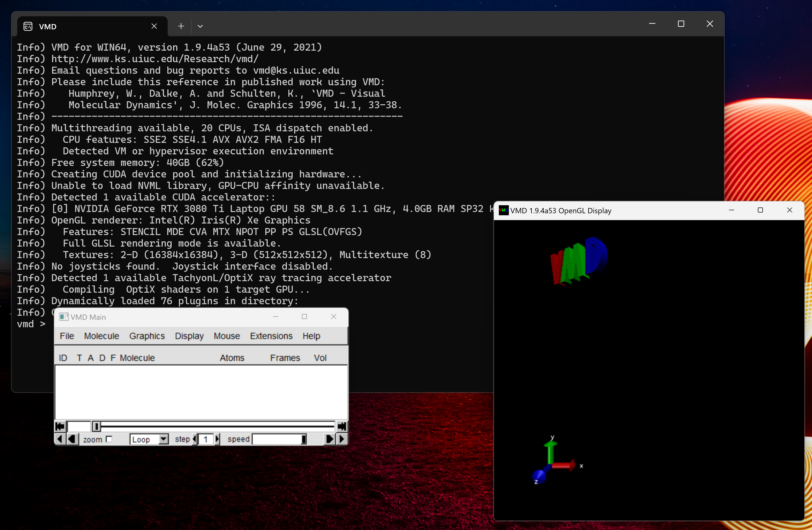The image size is (812, 530).
Task: Open the File menu in VMD Main
Action: (67, 336)
